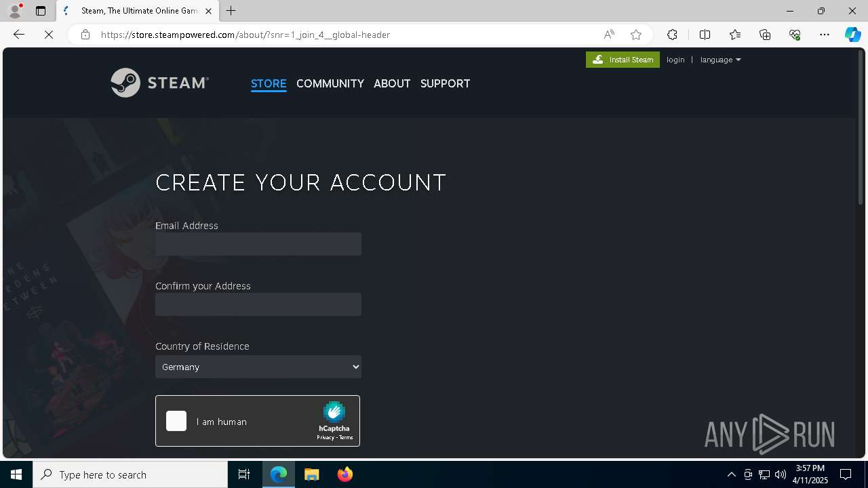The height and width of the screenshot is (488, 868).
Task: Open Task View on the taskbar
Action: click(x=244, y=474)
